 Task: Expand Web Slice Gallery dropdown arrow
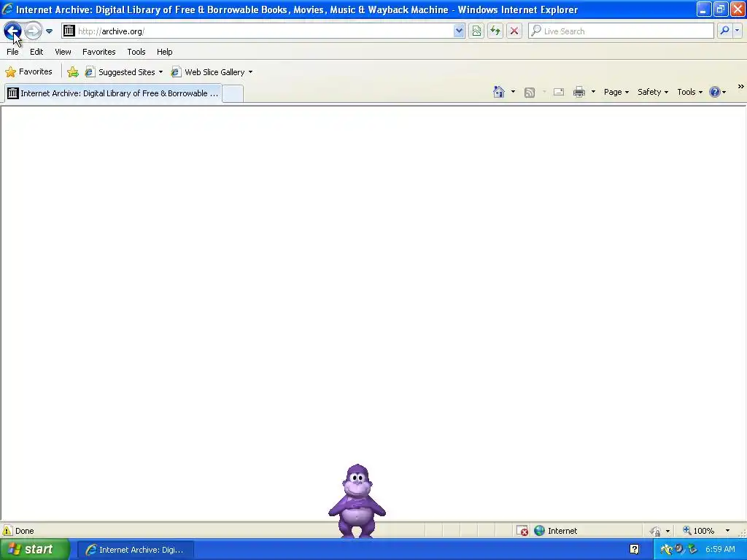click(251, 72)
